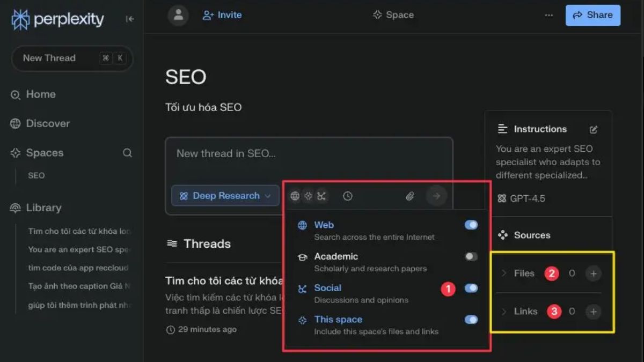Open the thread 'Tìm cho tôi các từ khóa'
Viewport: 644px width, 362px height.
coord(224,281)
